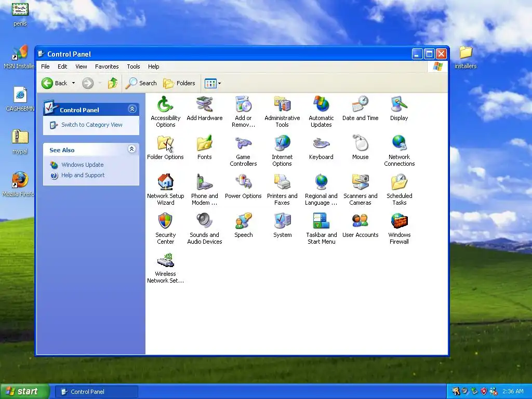Select Scheduled Tasks icon

(x=399, y=189)
